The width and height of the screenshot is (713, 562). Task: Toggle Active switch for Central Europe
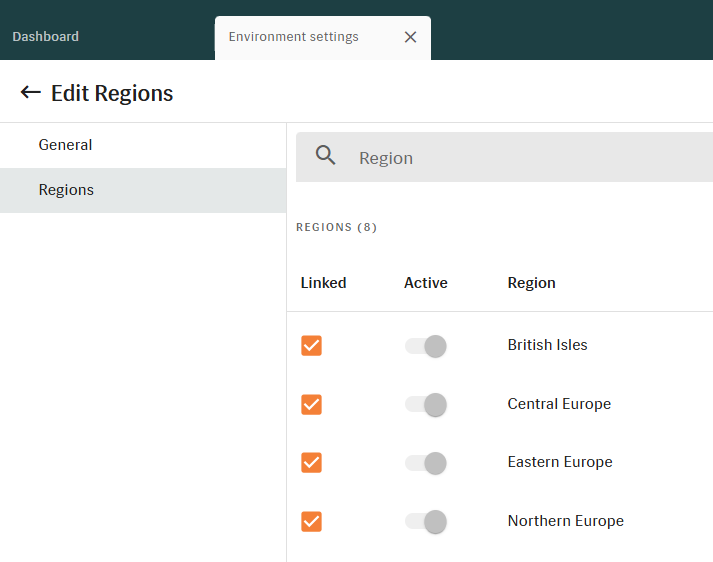point(426,405)
